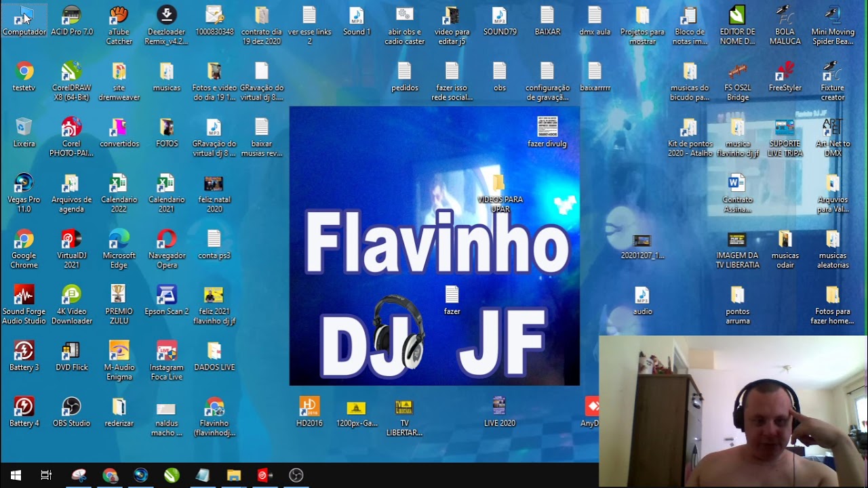Launch Vegas Pro 11.0

click(24, 193)
